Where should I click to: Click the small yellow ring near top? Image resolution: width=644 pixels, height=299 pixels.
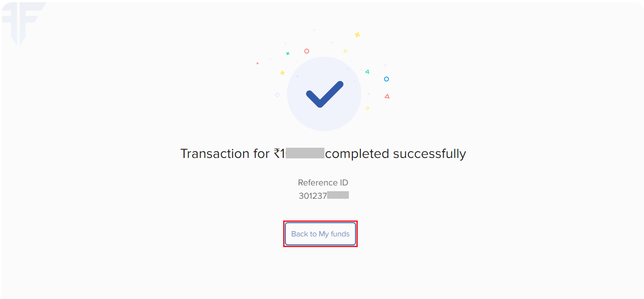pos(345,51)
